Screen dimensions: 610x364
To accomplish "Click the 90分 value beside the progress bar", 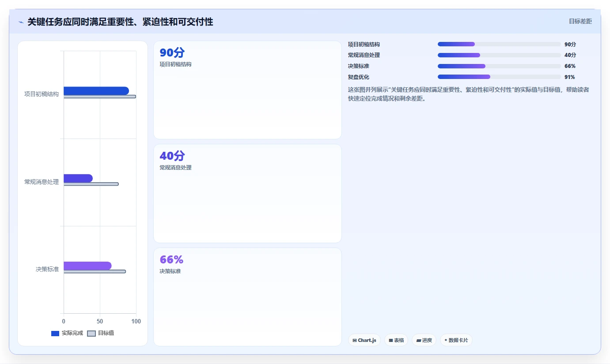I will (x=570, y=45).
